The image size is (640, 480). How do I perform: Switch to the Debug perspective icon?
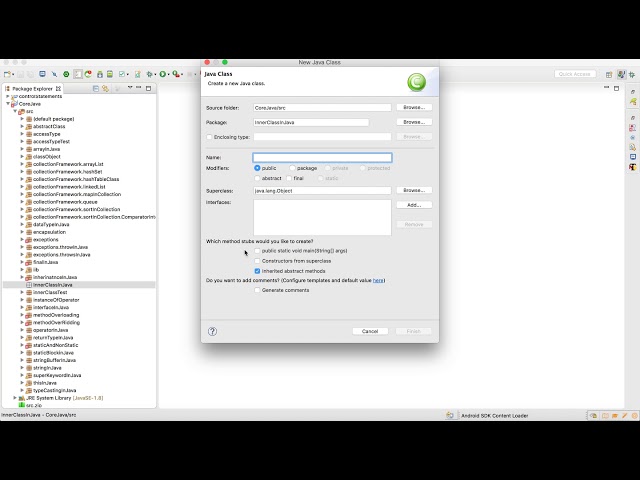click(632, 74)
